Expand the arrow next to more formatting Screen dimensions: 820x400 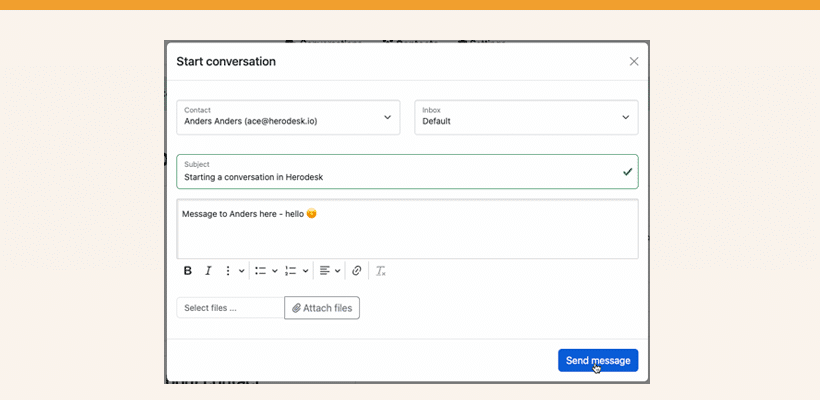242,271
